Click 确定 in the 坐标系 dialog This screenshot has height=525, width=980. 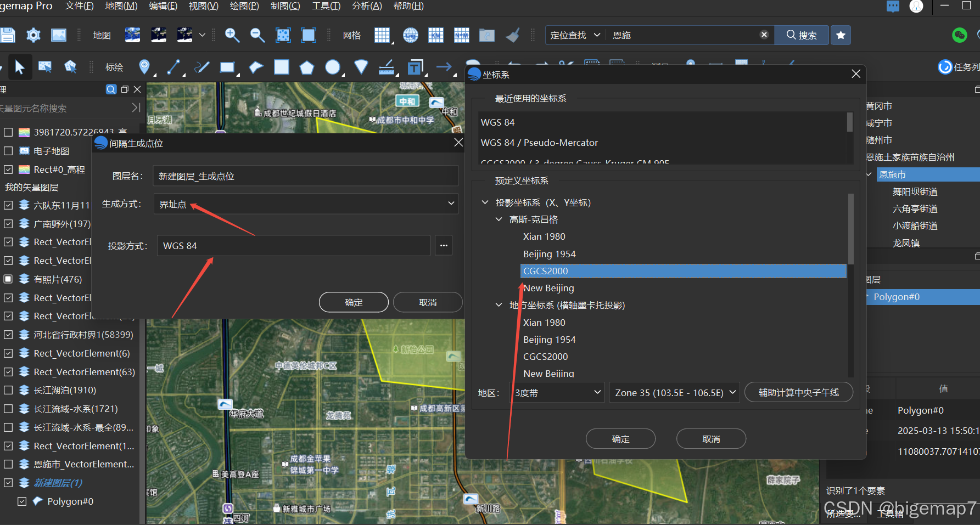tap(620, 439)
